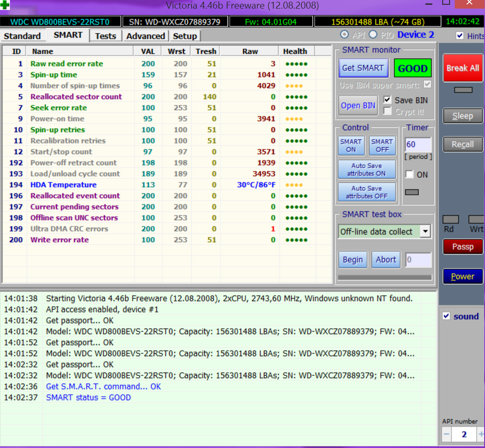The width and height of the screenshot is (485, 448).
Task: Click the Health column header
Action: [297, 51]
